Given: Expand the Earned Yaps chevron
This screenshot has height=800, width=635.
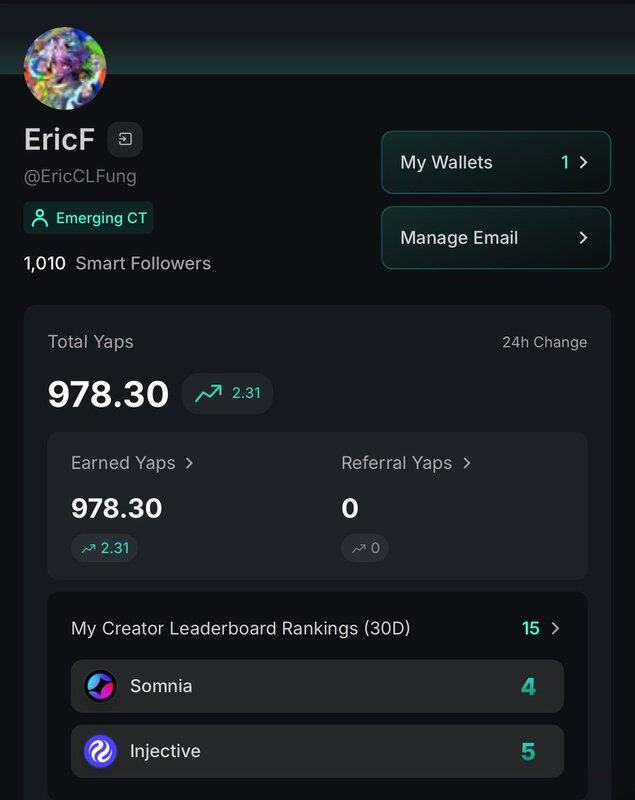Looking at the screenshot, I should 190,463.
